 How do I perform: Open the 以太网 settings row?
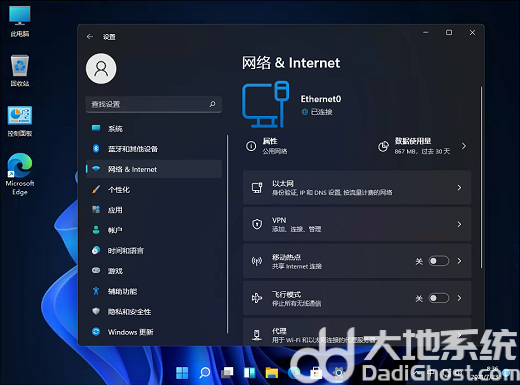point(357,187)
